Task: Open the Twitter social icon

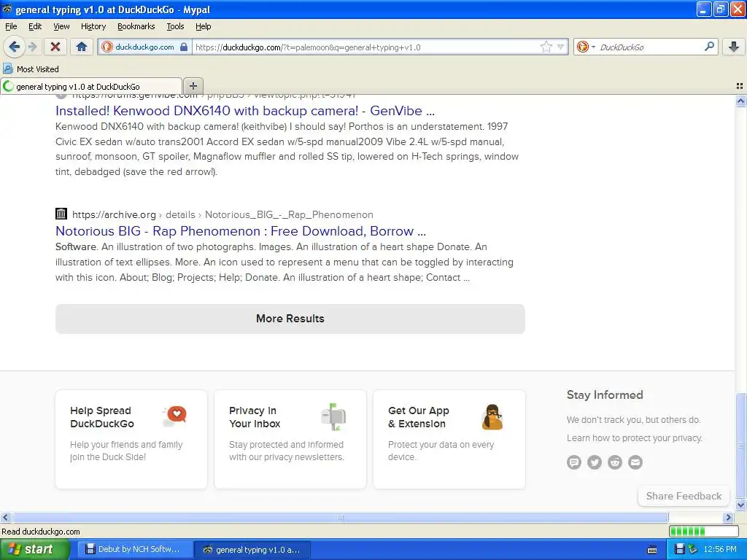Action: click(595, 462)
